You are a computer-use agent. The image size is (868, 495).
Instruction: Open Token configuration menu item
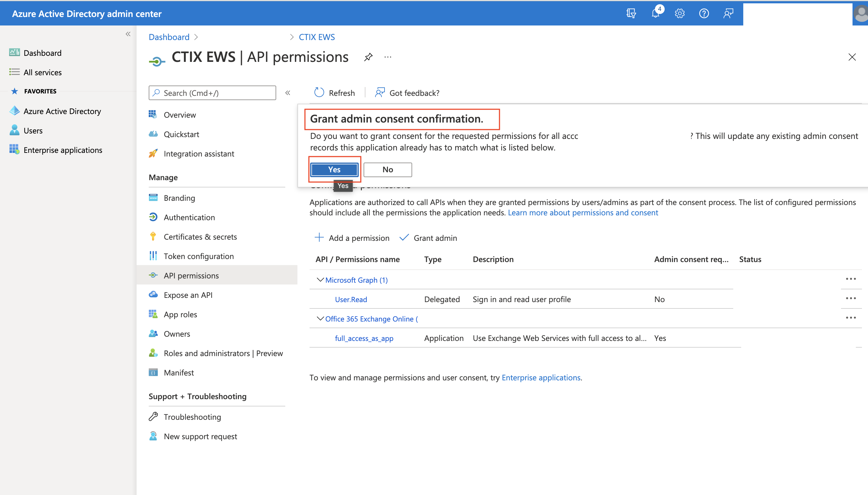198,256
